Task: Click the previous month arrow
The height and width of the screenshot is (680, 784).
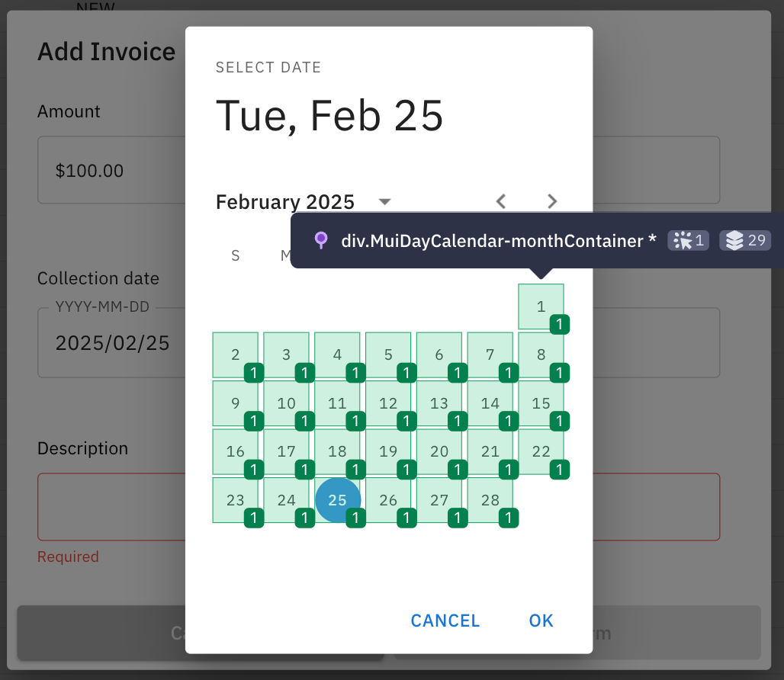Action: (x=501, y=201)
